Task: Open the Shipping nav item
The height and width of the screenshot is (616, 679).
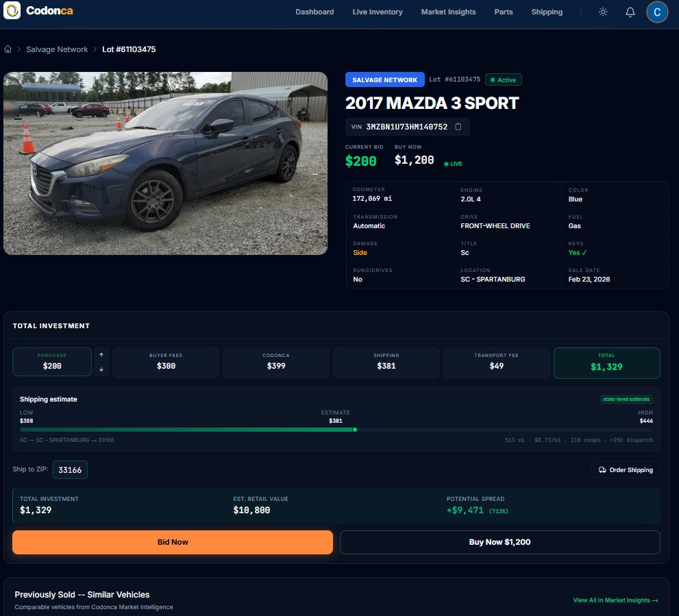Action: [x=547, y=12]
